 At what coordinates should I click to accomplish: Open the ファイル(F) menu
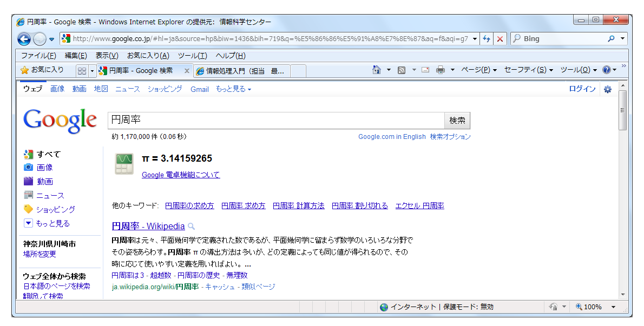pos(38,56)
